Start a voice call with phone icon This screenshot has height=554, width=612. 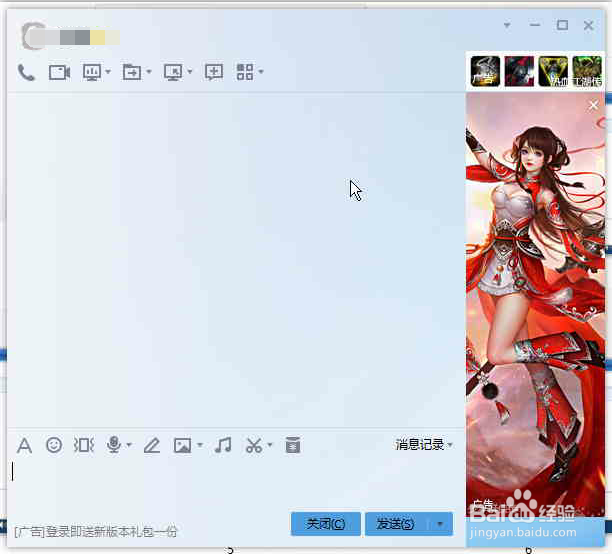[x=26, y=73]
